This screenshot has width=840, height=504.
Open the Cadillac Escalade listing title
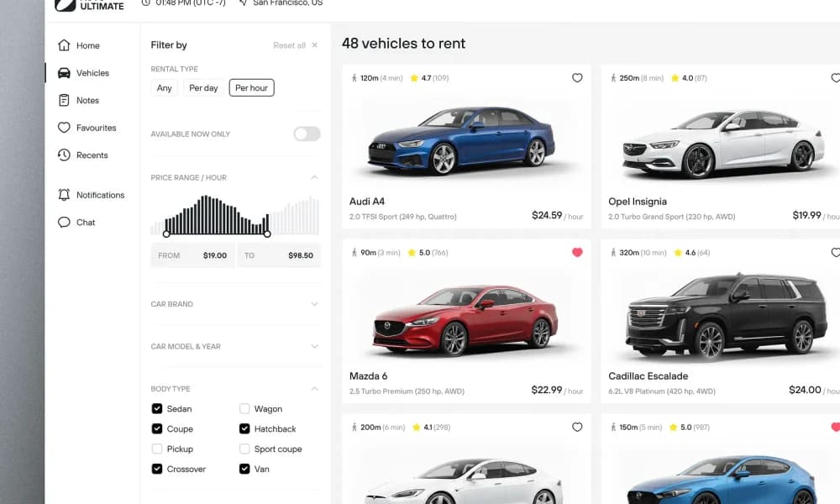(x=648, y=376)
